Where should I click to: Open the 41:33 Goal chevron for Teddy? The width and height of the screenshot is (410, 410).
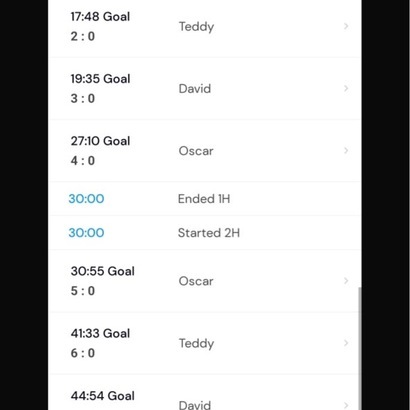(x=346, y=343)
